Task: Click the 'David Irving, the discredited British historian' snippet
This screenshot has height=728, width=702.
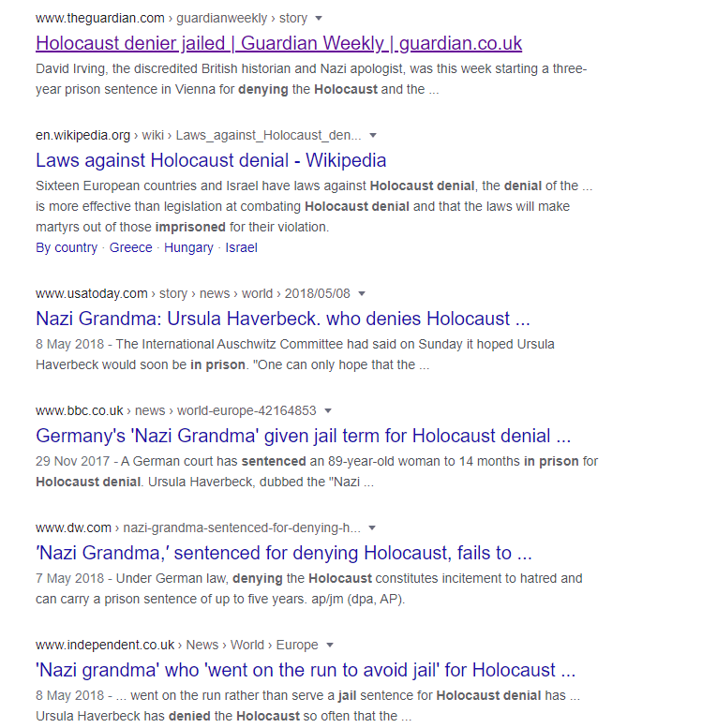Action: click(x=311, y=79)
